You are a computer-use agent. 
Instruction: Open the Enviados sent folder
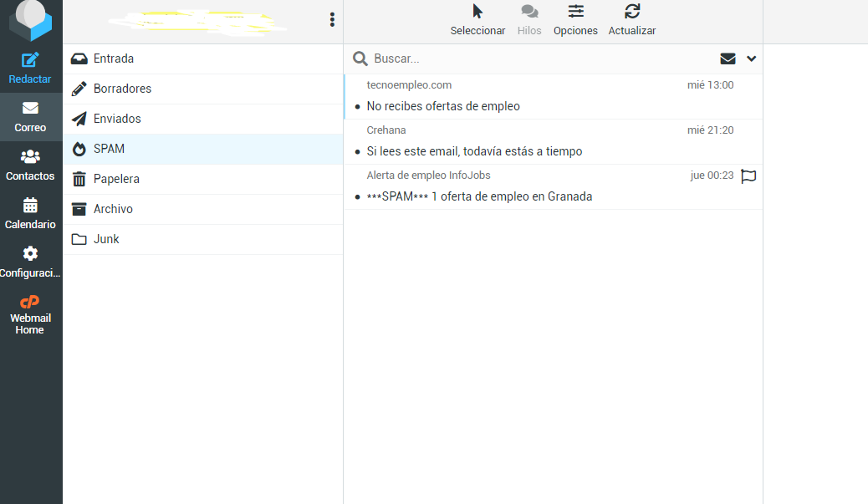pyautogui.click(x=117, y=119)
